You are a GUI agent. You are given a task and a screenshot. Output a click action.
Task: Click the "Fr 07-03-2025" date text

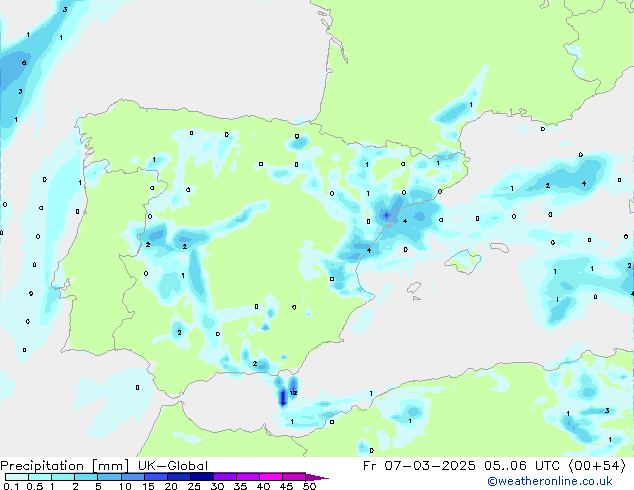419,466
